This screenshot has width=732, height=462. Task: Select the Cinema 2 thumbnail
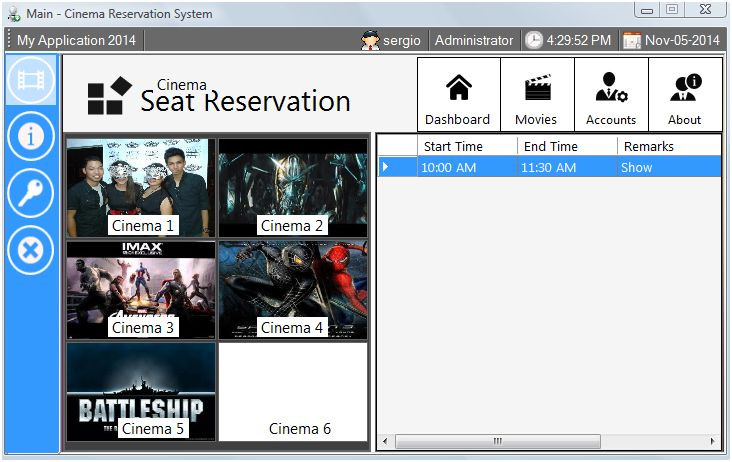pyautogui.click(x=293, y=188)
